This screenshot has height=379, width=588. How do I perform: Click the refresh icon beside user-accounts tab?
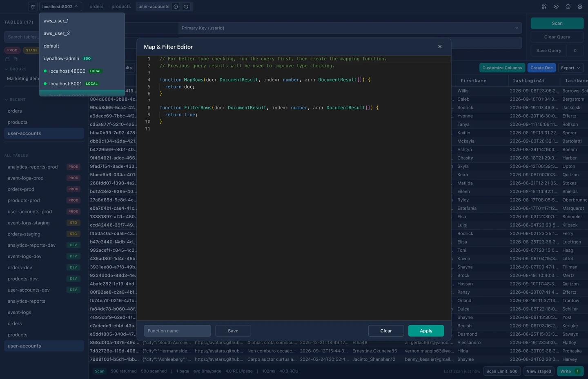point(186,7)
